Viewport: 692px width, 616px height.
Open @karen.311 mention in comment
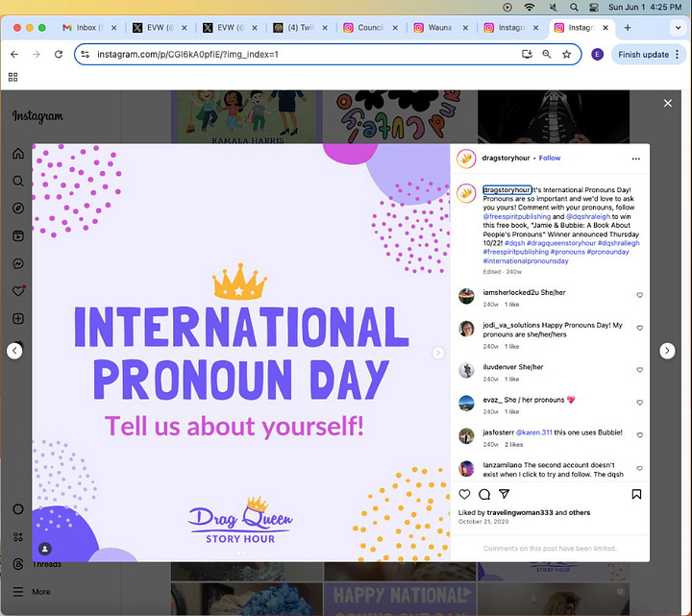(x=533, y=432)
